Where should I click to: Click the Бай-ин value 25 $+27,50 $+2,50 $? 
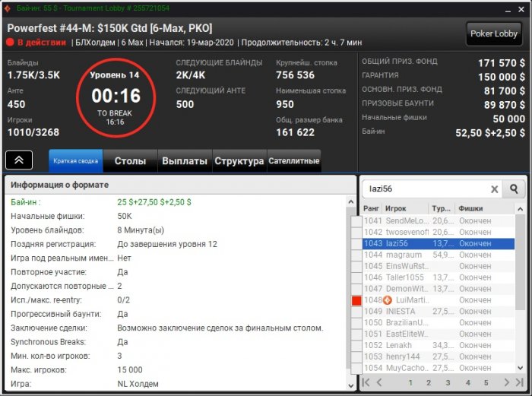154,202
